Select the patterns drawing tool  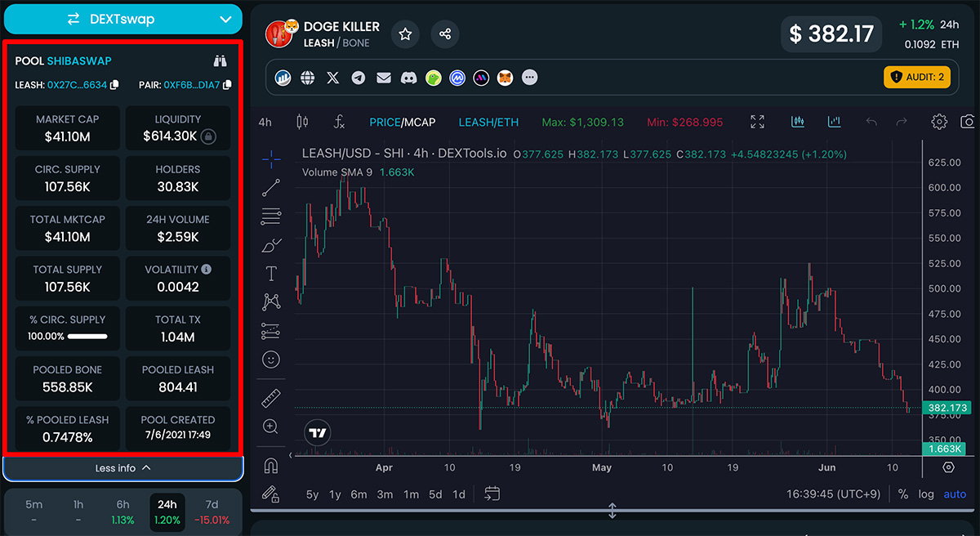[x=271, y=302]
